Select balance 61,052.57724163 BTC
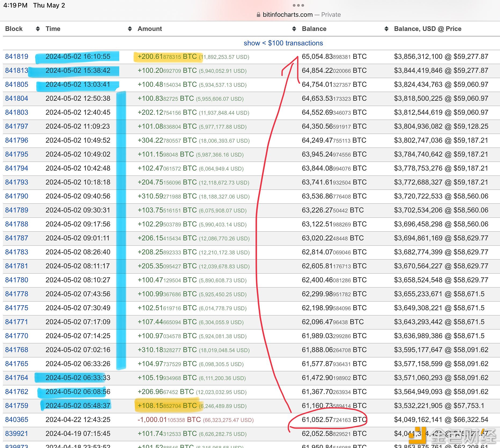This screenshot has width=500, height=448. (x=334, y=420)
